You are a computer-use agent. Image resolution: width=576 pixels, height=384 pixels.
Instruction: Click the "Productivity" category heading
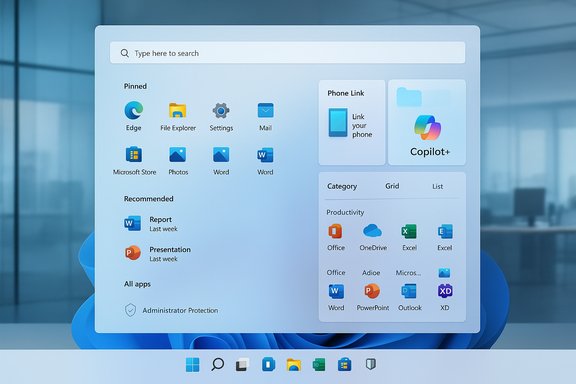coord(345,212)
